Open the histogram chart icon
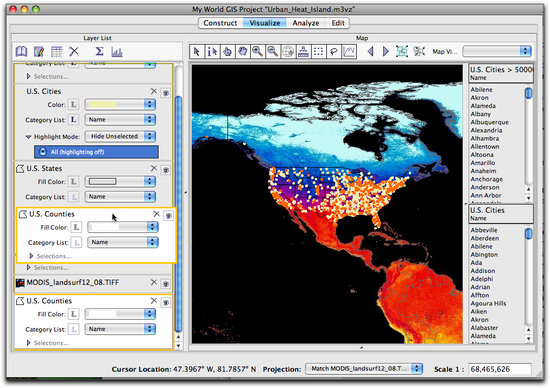The image size is (550, 388). pyautogui.click(x=117, y=52)
